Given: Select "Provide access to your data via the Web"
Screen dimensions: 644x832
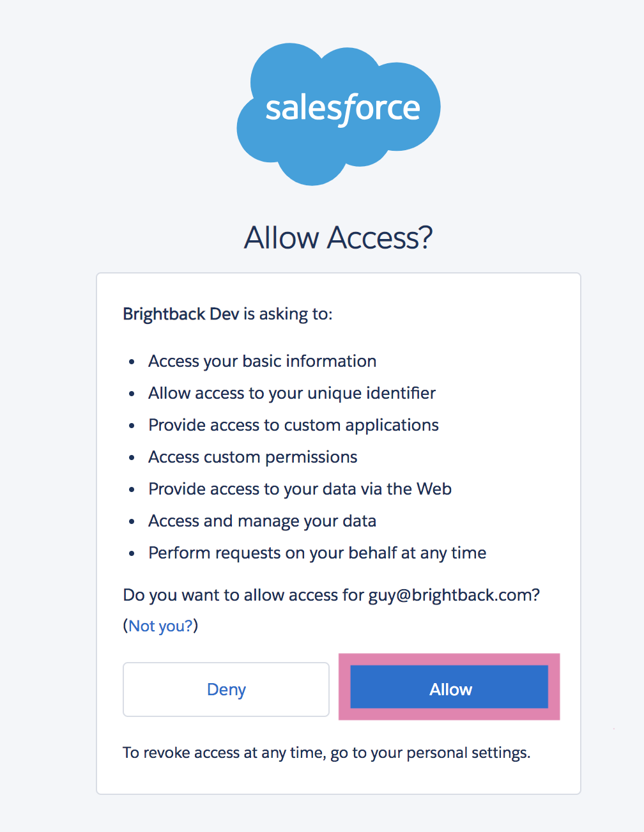Looking at the screenshot, I should [300, 489].
